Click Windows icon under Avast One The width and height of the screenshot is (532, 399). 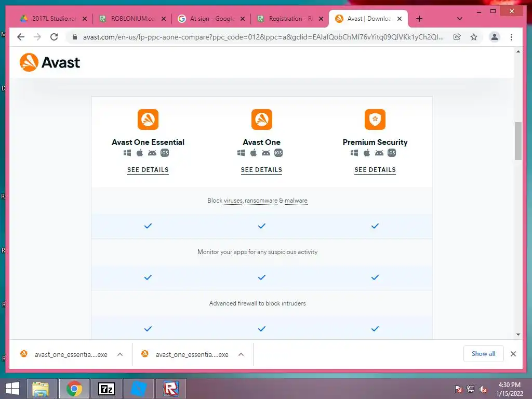tap(241, 153)
